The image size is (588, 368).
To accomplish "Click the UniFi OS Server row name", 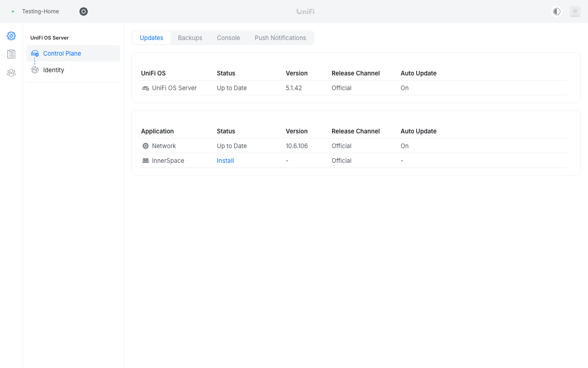I will click(x=175, y=88).
